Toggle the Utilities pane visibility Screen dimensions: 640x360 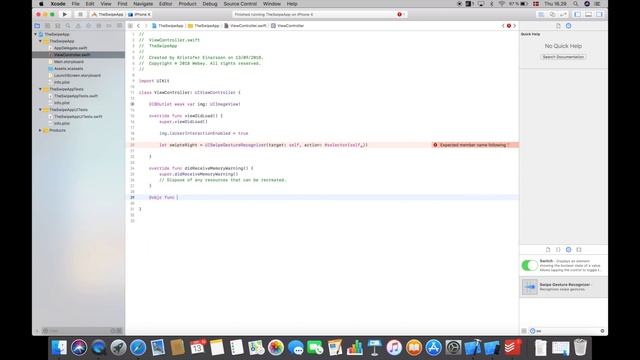599,14
